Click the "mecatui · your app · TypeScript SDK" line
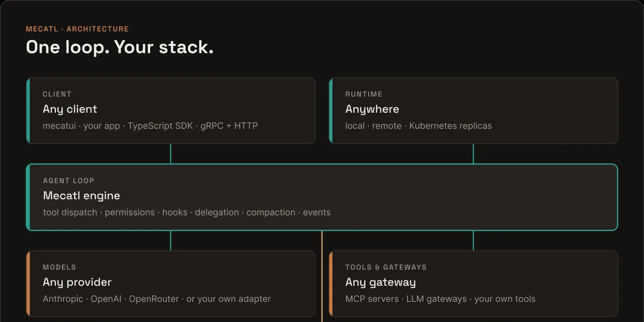This screenshot has height=322, width=644. (x=150, y=126)
